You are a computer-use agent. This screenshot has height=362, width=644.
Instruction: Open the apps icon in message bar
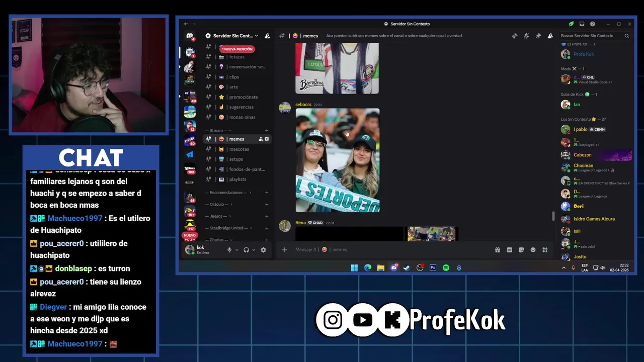[545, 250]
